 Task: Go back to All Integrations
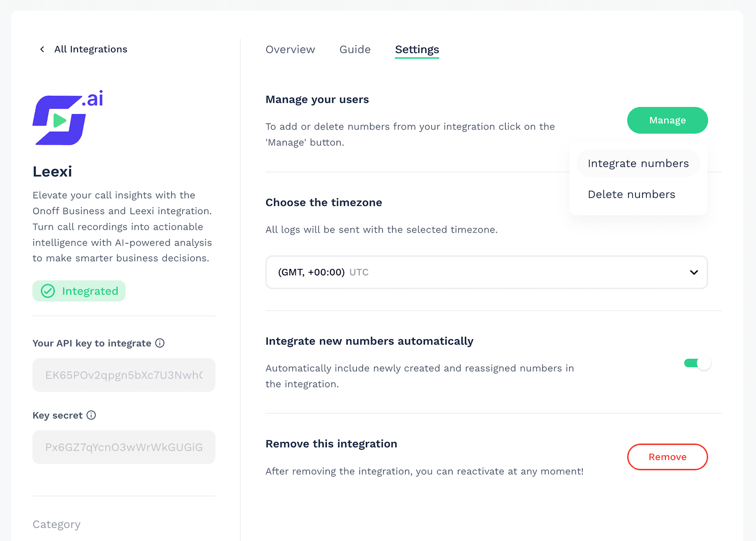[91, 49]
